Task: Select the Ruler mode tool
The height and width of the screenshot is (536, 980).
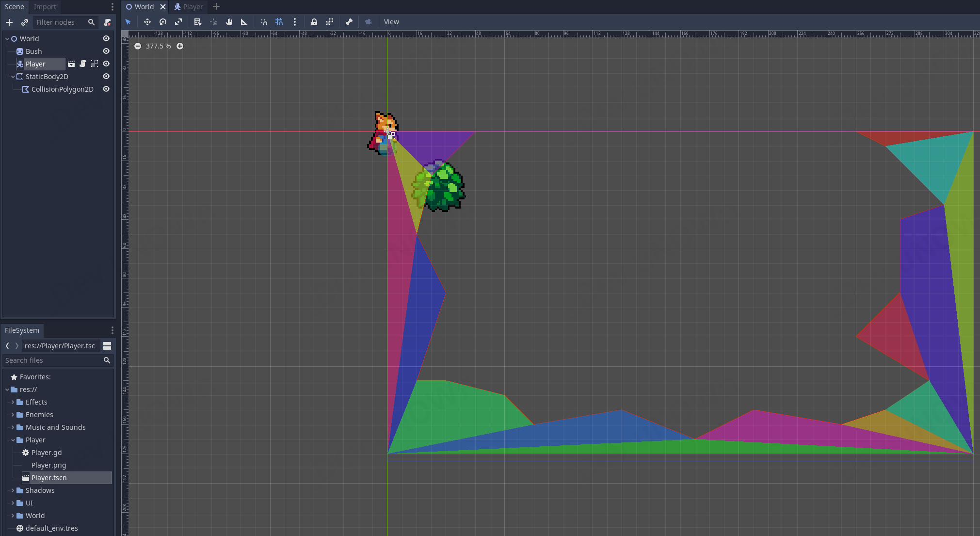Action: click(x=244, y=22)
